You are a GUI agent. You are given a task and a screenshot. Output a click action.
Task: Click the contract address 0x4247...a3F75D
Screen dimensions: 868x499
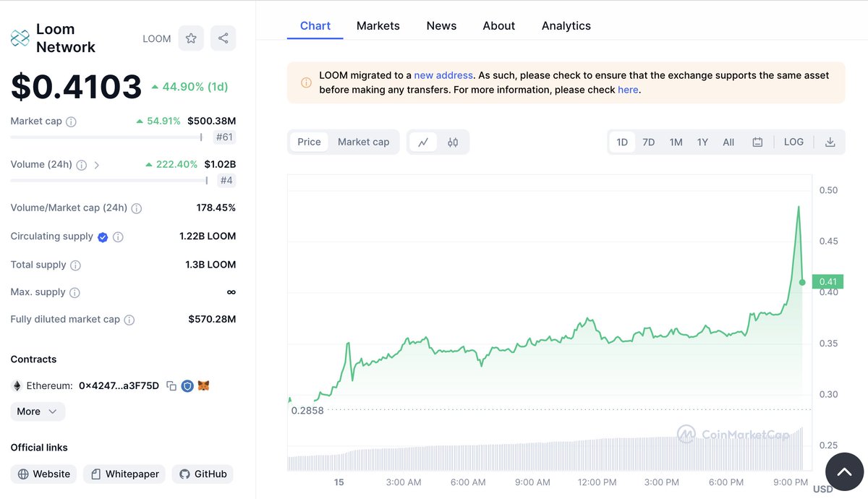119,386
